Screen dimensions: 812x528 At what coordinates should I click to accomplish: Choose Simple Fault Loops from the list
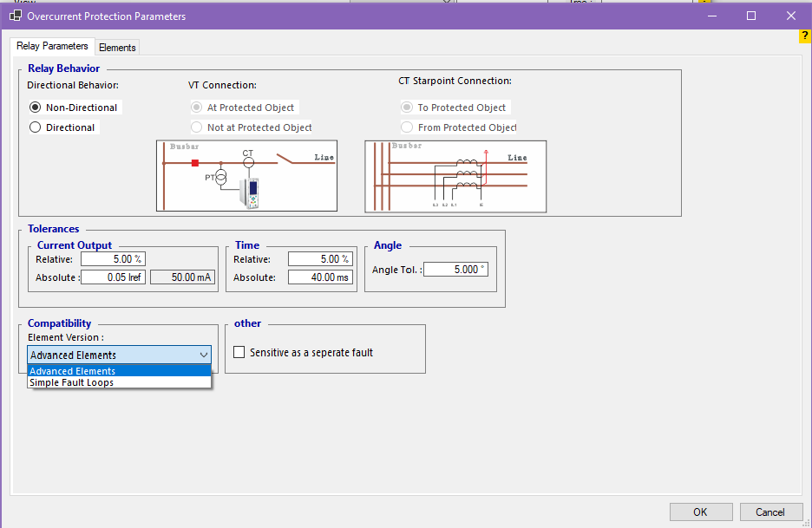72,382
